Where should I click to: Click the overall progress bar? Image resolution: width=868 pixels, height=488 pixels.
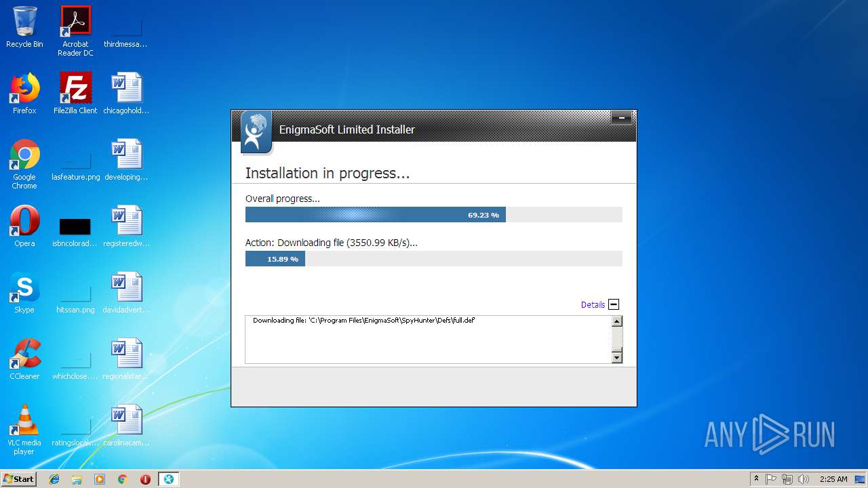[x=433, y=215]
